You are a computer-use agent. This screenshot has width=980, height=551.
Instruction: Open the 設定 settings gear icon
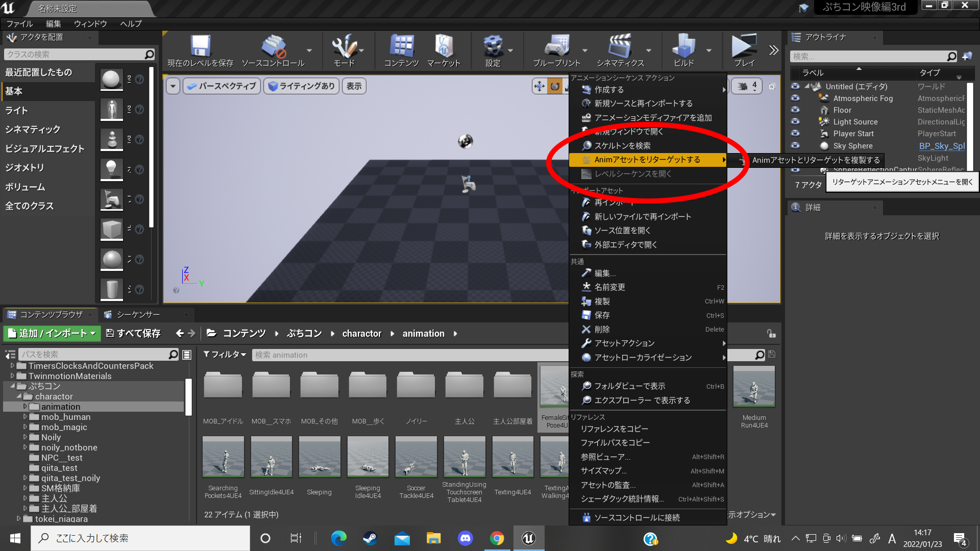click(x=493, y=46)
